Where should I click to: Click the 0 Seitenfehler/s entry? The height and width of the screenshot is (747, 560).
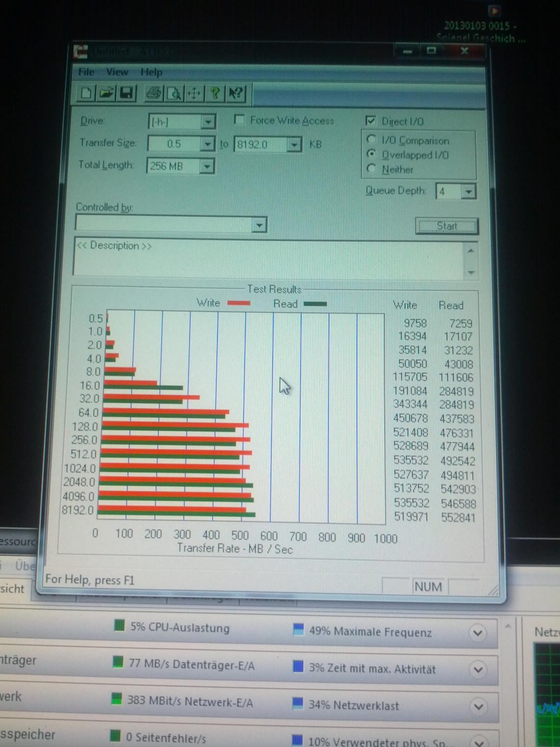(166, 737)
